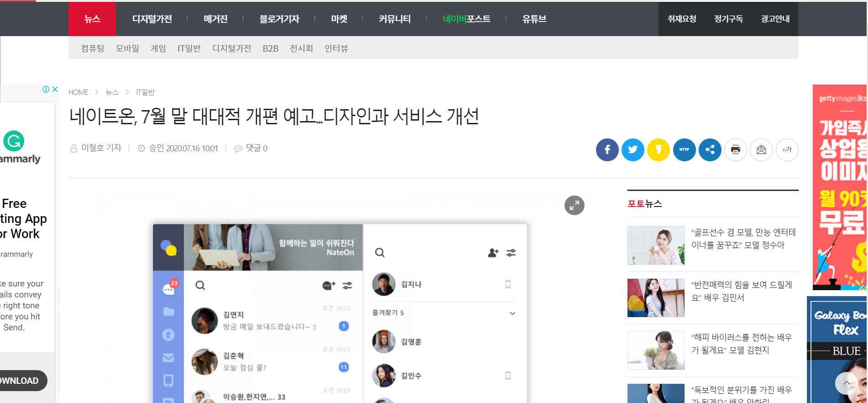Share article via KakaoTalk icon

658,150
